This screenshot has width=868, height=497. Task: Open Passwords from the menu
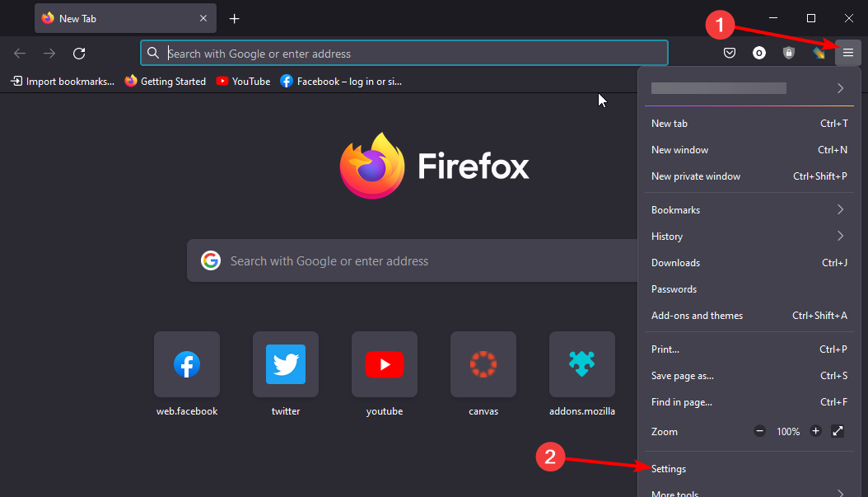coord(749,289)
